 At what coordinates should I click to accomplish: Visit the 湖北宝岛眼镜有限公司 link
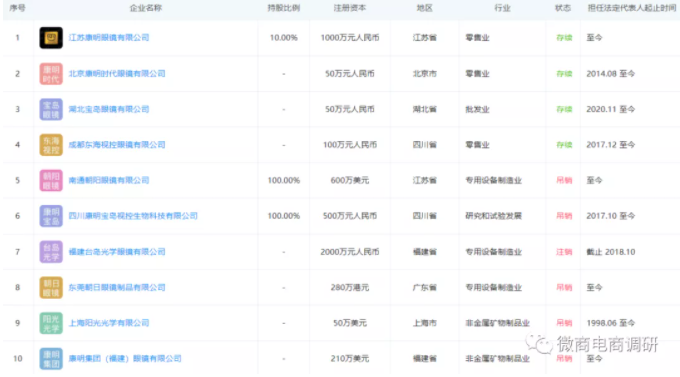point(109,109)
